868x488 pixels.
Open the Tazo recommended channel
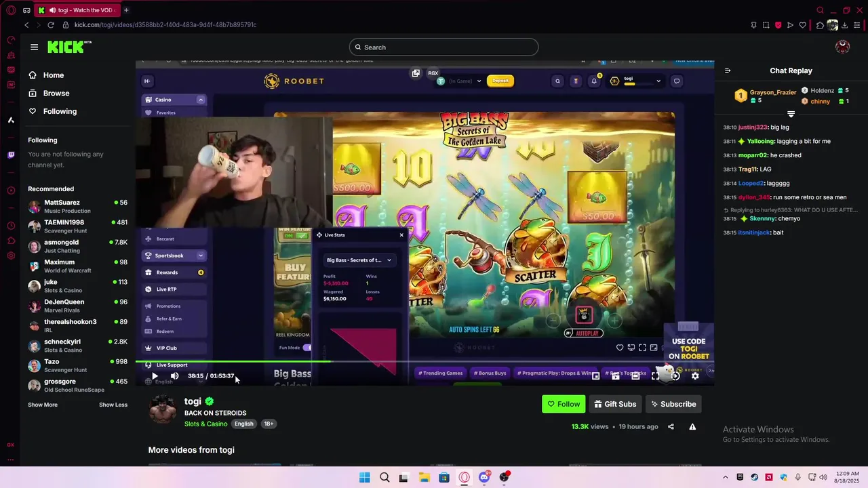click(77, 366)
